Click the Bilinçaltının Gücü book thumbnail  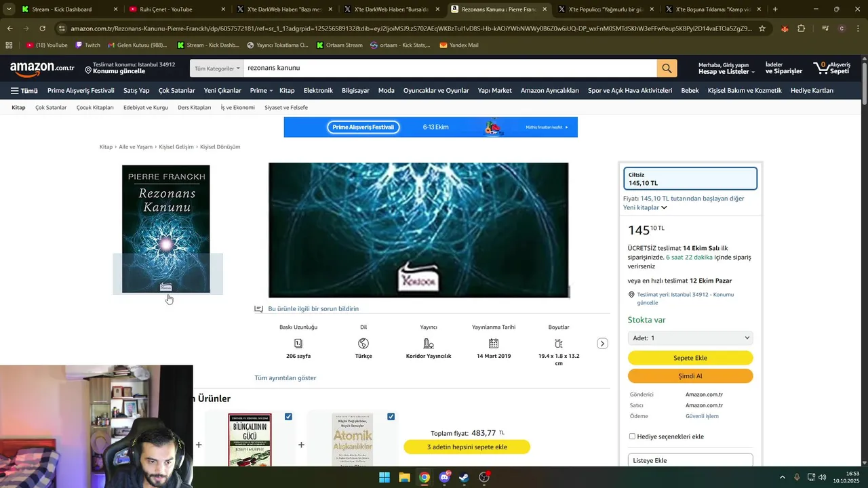(x=250, y=439)
